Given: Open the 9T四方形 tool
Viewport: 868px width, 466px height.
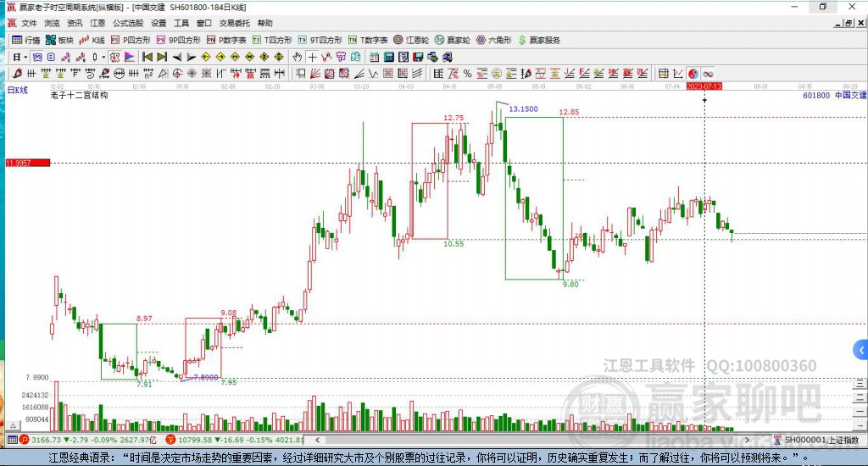Looking at the screenshot, I should [x=320, y=40].
